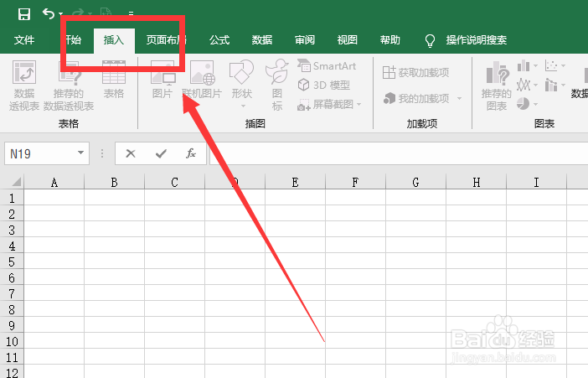
Task: Switch to the 数据 (Data) tab
Action: pos(261,39)
